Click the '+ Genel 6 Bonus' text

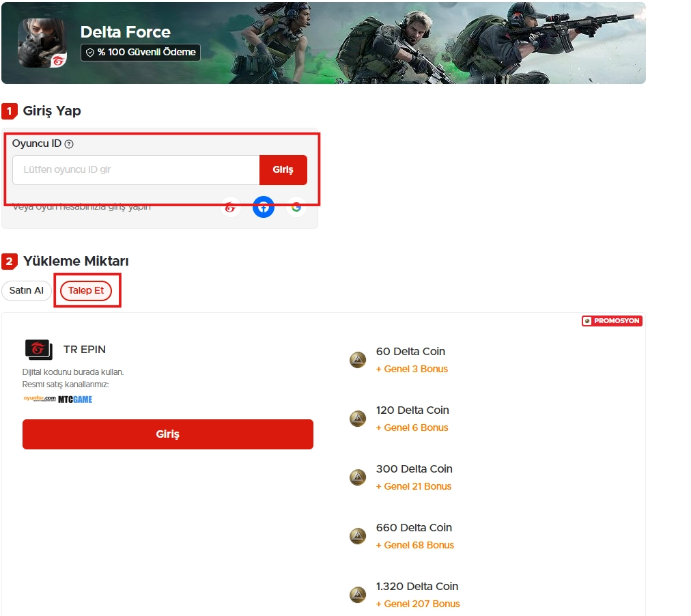[x=412, y=428]
